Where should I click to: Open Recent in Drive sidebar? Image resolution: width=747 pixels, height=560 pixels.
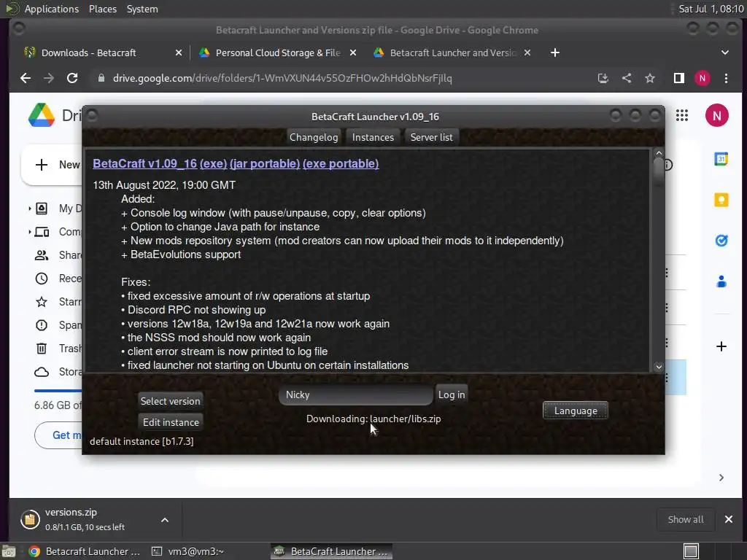pyautogui.click(x=57, y=279)
